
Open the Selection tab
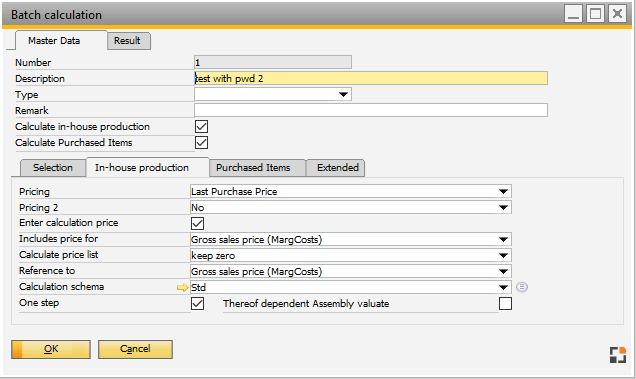click(x=53, y=168)
